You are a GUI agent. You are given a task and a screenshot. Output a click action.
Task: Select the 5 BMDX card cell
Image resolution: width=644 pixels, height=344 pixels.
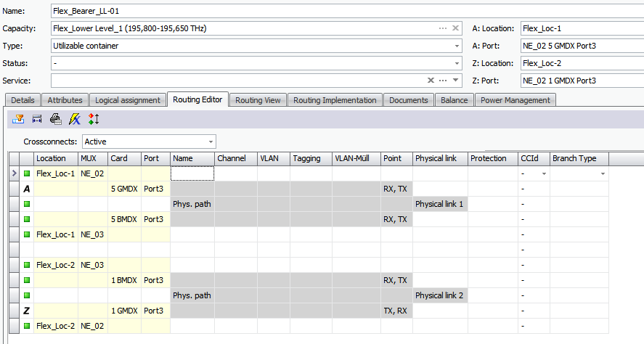124,219
